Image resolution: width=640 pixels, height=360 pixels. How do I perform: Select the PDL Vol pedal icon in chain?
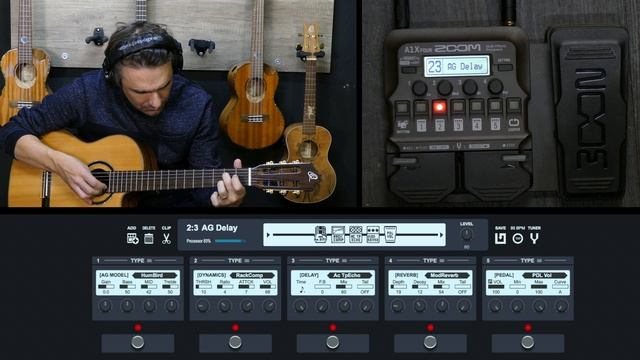pyautogui.click(x=390, y=234)
